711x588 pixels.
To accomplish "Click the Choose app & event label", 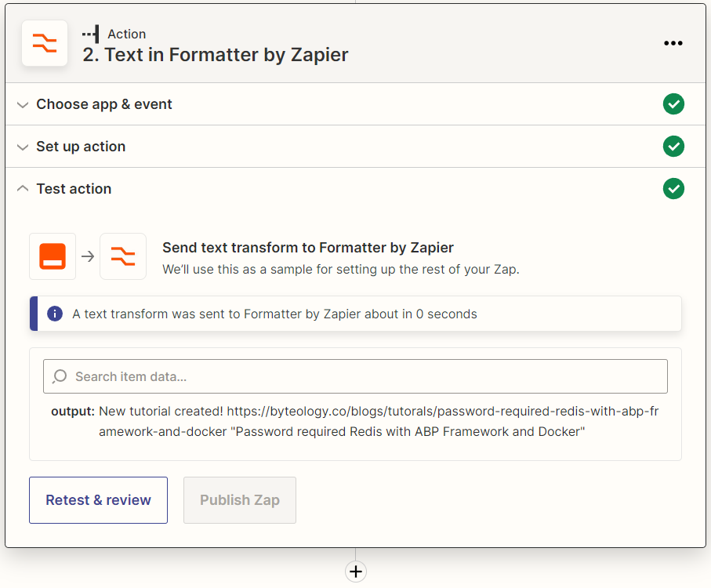I will [104, 104].
